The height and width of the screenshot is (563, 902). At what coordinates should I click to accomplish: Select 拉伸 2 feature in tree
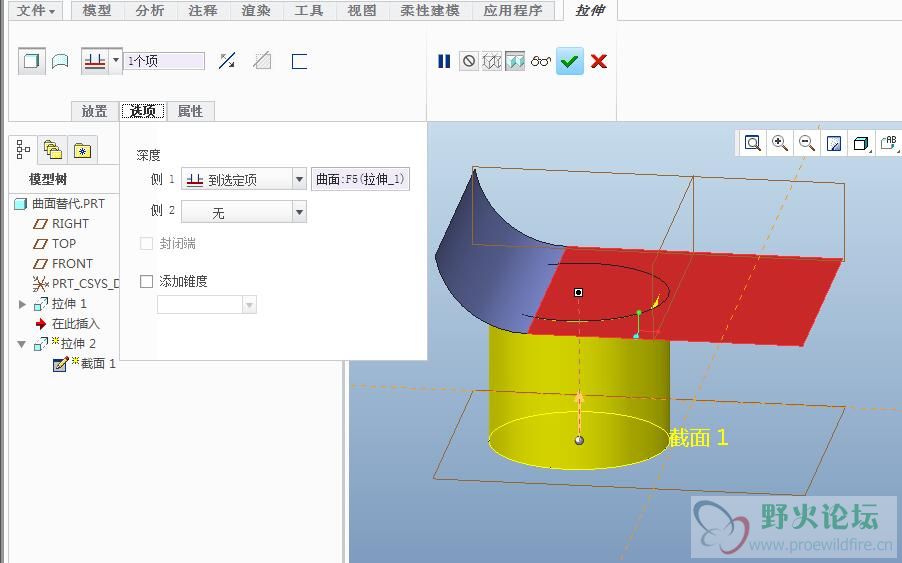pos(65,344)
